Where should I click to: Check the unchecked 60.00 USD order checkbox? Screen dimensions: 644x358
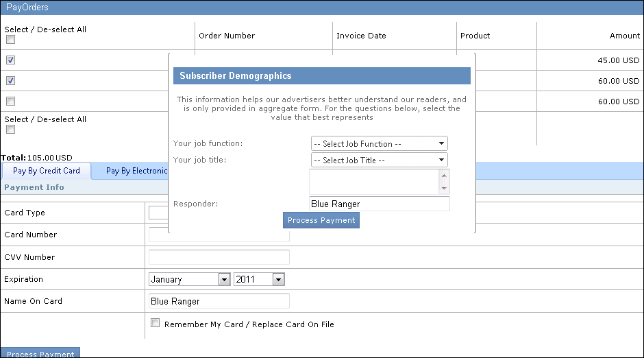pyautogui.click(x=11, y=101)
